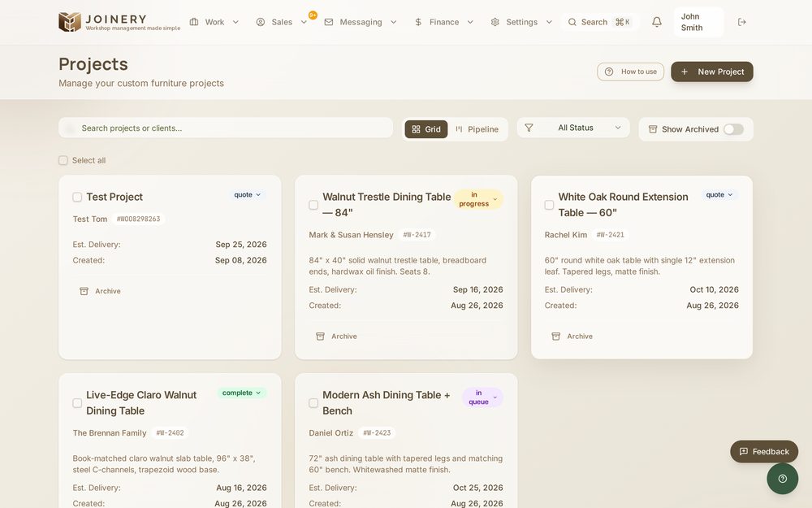Click client name Daniel Ortiz
The width and height of the screenshot is (812, 508).
coord(331,433)
